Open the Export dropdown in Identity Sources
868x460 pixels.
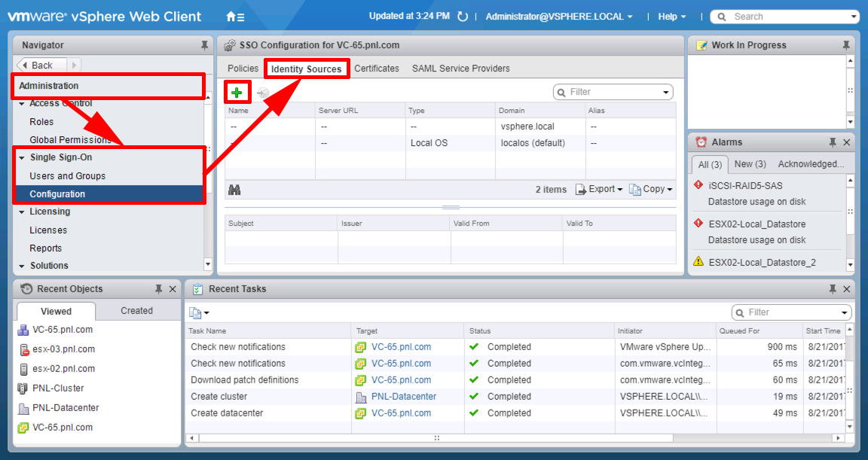[x=600, y=189]
